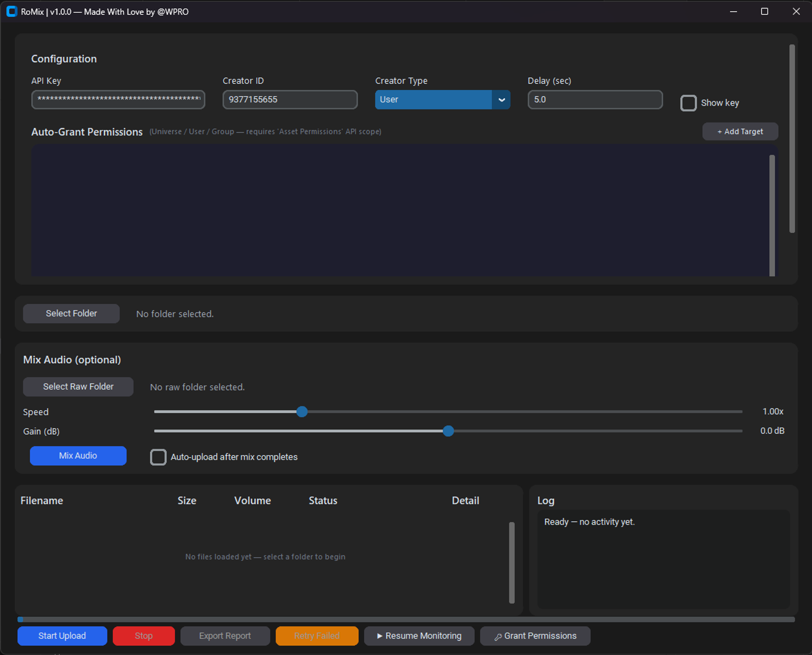This screenshot has height=655, width=812.
Task: Click the Detail column header
Action: [x=465, y=501]
